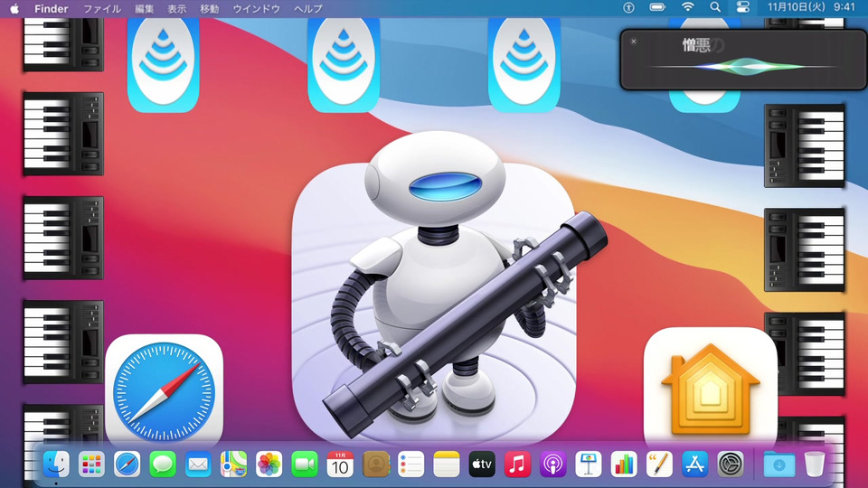Image resolution: width=868 pixels, height=488 pixels.
Task: Open the Finder menu
Action: 52,8
